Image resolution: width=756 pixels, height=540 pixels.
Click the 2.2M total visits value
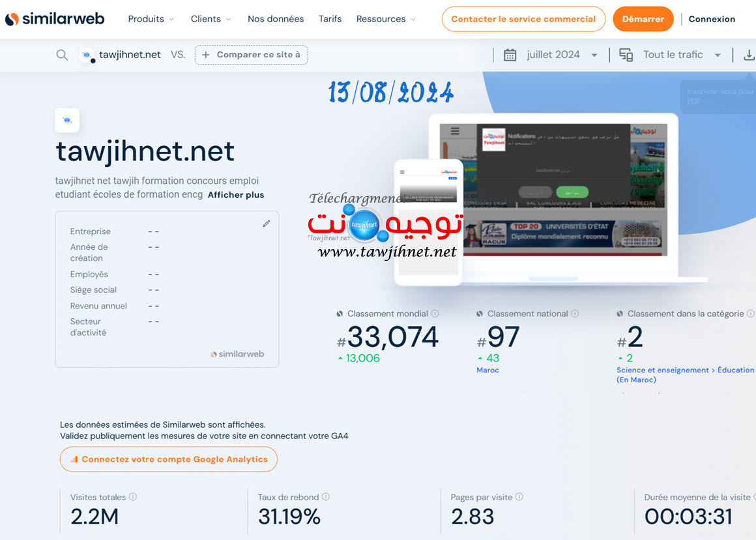coord(94,517)
